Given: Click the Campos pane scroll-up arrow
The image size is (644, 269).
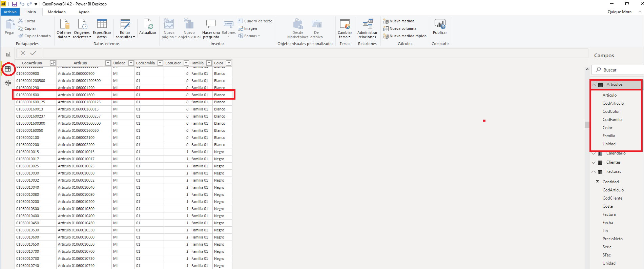Looking at the screenshot, I should pos(587,69).
